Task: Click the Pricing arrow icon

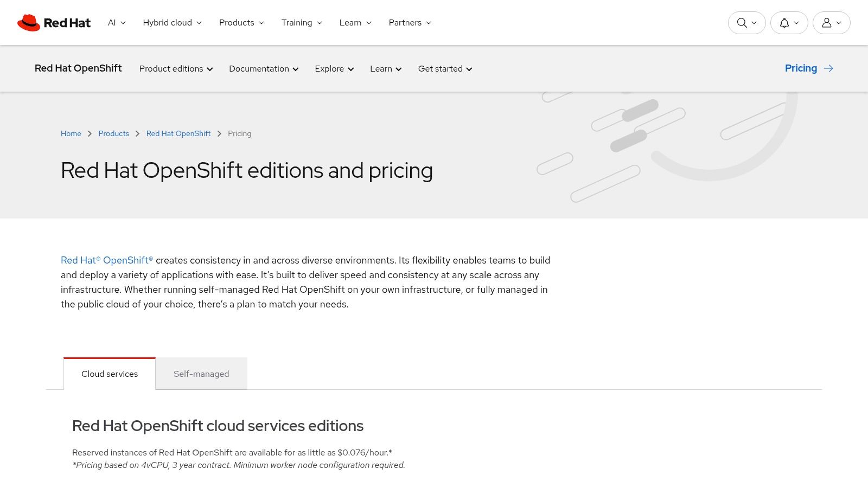Action: point(828,68)
